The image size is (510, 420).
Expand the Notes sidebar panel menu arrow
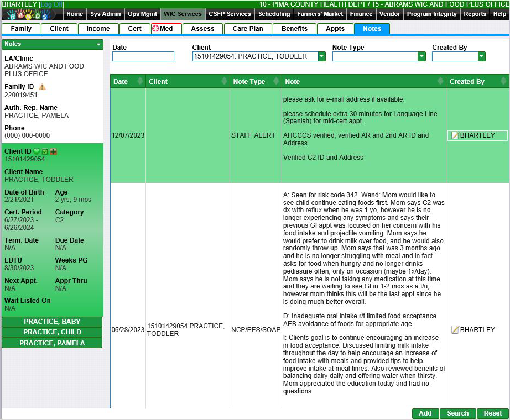coord(98,44)
